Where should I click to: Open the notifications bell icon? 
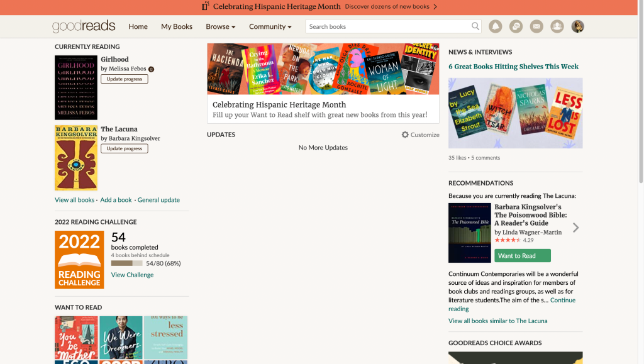(x=496, y=26)
